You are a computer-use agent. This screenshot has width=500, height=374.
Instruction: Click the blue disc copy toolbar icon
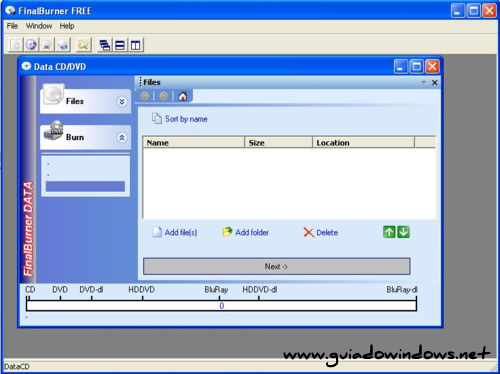tap(63, 45)
